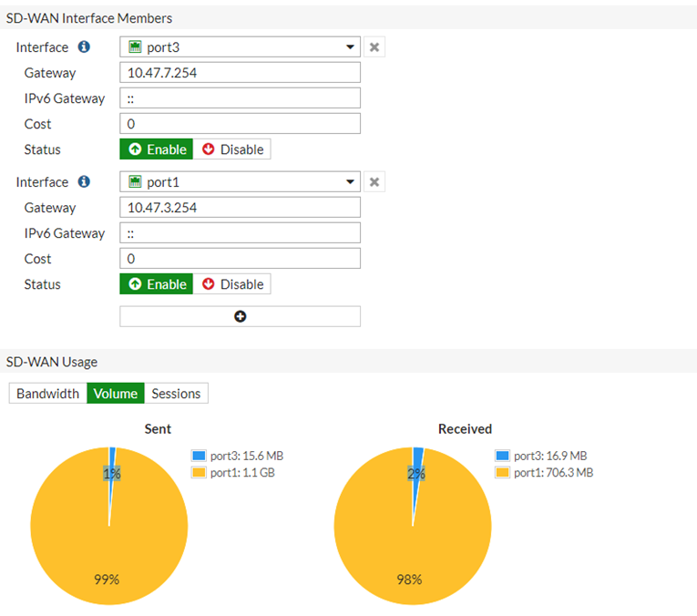Open the port1 interface dropdown arrow
This screenshot has height=616, width=697.
(351, 182)
